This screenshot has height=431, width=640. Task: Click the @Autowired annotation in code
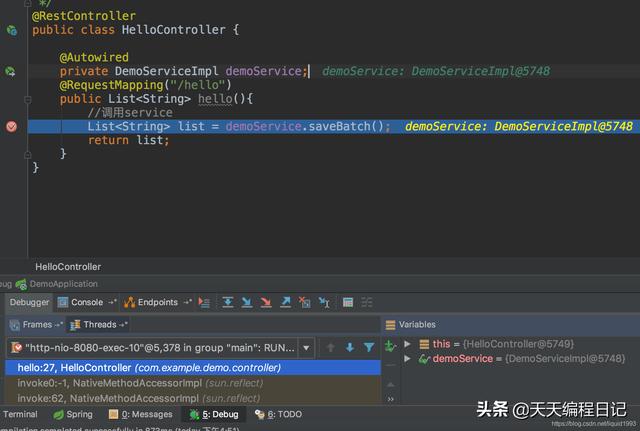[94, 57]
